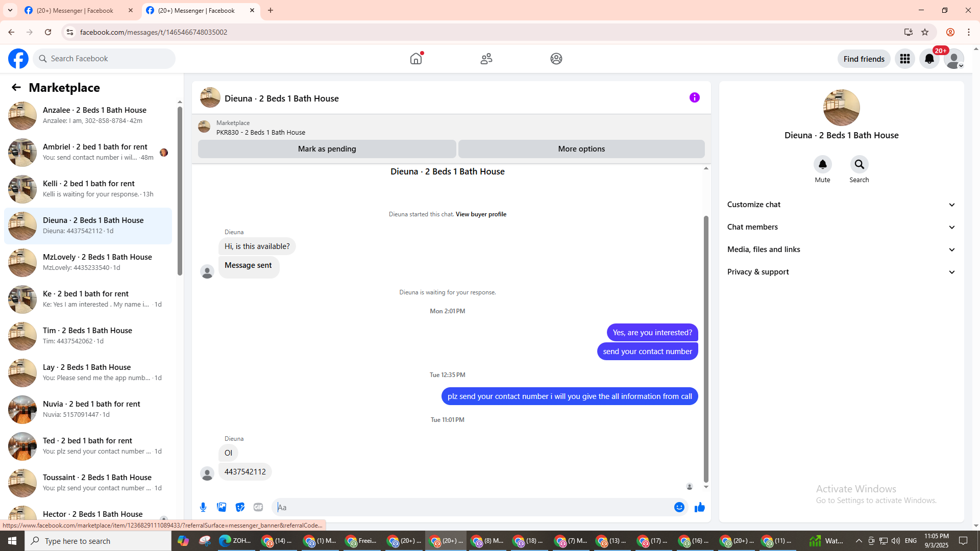The height and width of the screenshot is (551, 980).
Task: Send a voice clip with microphone icon
Action: (x=203, y=507)
